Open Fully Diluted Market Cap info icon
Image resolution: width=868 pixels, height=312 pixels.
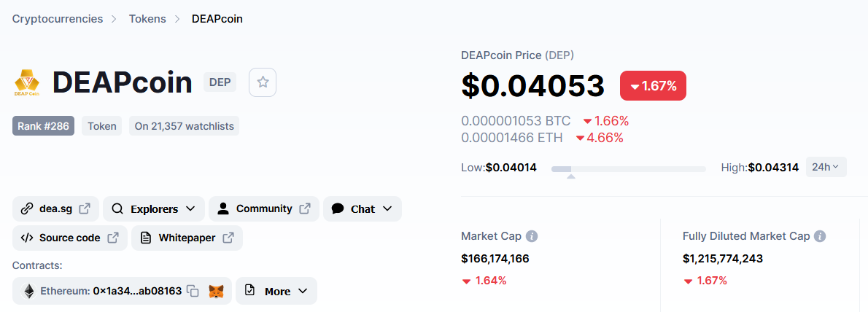[x=820, y=236]
